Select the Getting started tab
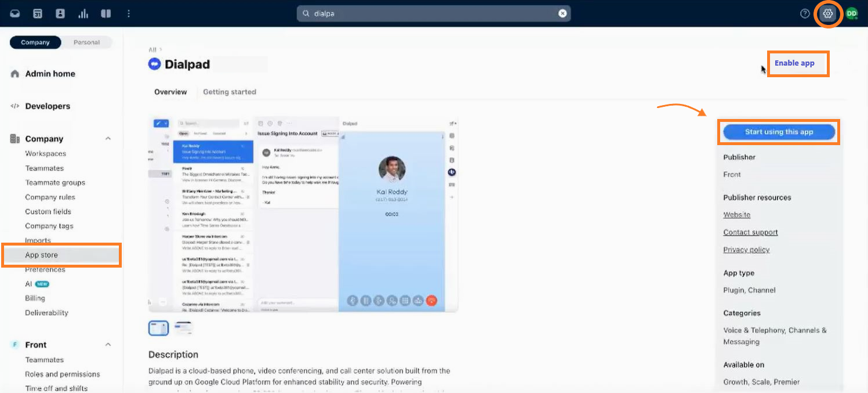The image size is (868, 393). tap(230, 92)
